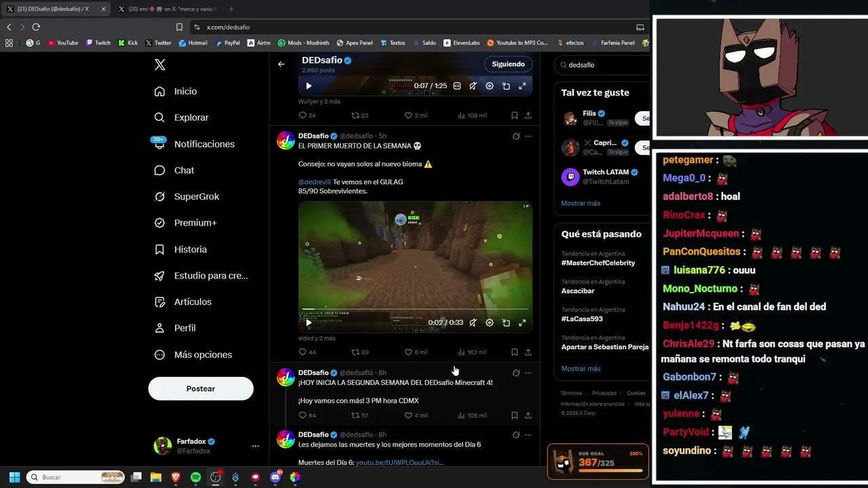Viewport: 868px width, 488px height.
Task: Open the X home logo in the sidebar
Action: tap(160, 65)
